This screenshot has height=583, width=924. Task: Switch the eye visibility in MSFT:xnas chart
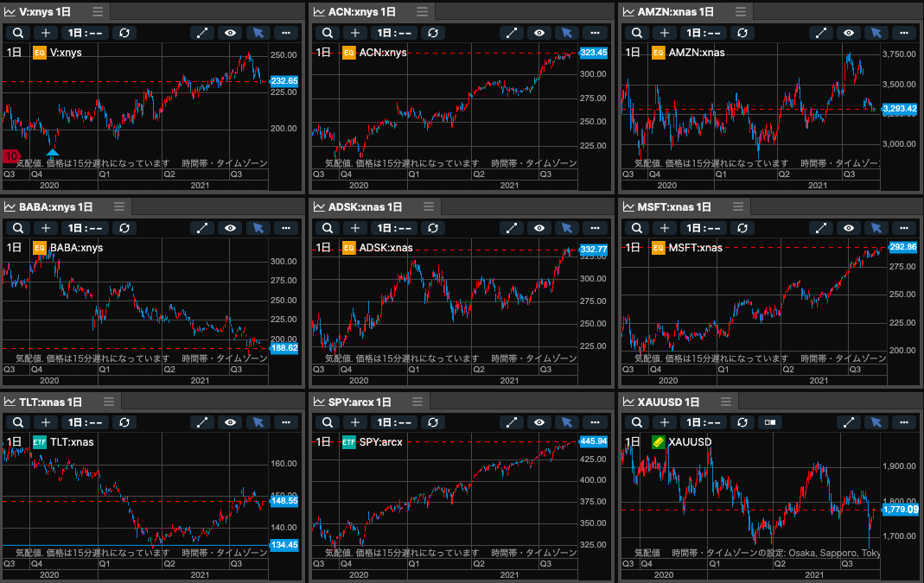pos(849,228)
